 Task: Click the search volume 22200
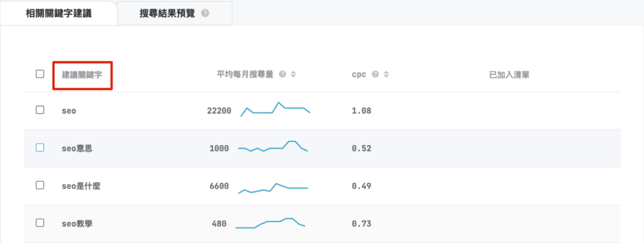(x=219, y=111)
